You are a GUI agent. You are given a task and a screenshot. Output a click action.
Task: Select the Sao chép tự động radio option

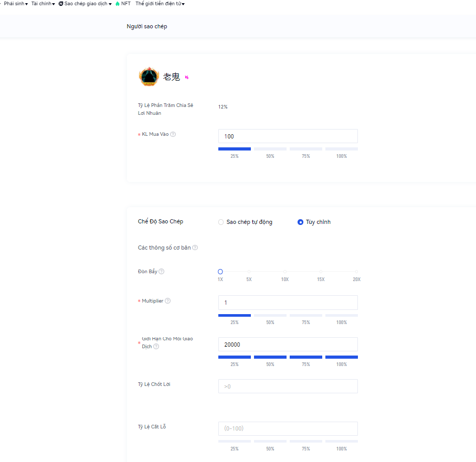[x=221, y=222]
